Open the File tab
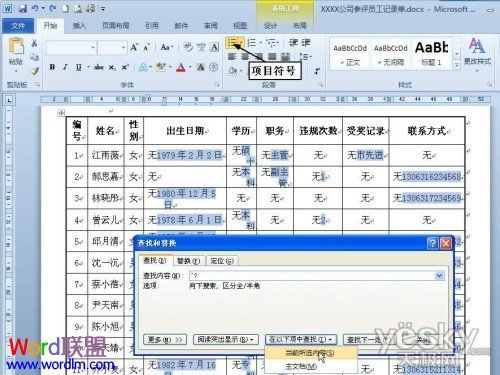The height and width of the screenshot is (375, 500). pos(18,26)
